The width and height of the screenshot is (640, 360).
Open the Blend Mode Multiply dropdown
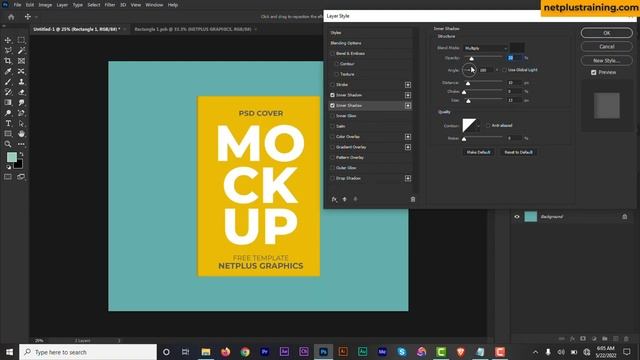coord(486,48)
